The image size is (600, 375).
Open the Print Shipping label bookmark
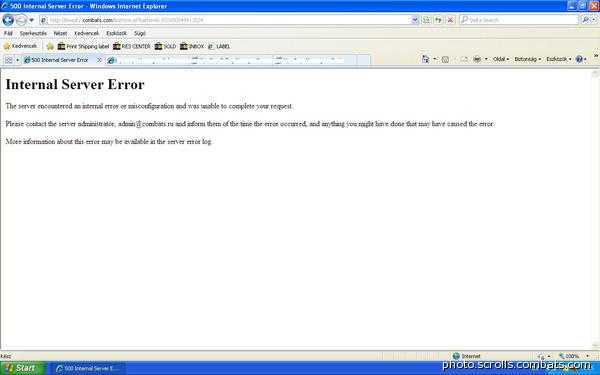(x=83, y=46)
